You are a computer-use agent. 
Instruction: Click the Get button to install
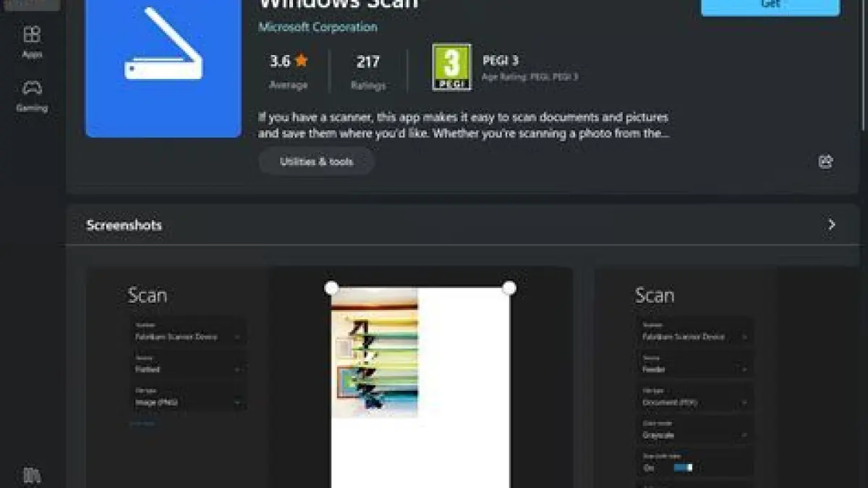(x=770, y=6)
